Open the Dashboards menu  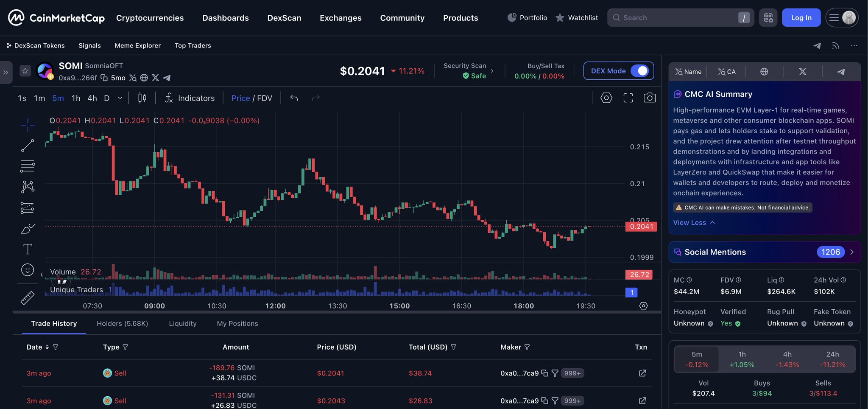tap(226, 18)
